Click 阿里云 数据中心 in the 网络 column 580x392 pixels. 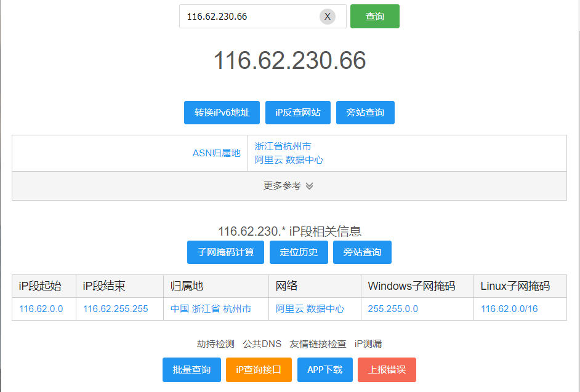(x=310, y=309)
